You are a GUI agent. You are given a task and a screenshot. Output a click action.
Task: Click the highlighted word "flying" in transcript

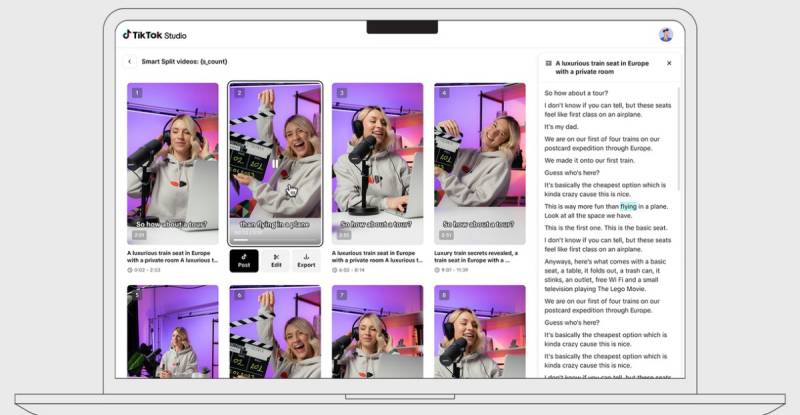628,206
